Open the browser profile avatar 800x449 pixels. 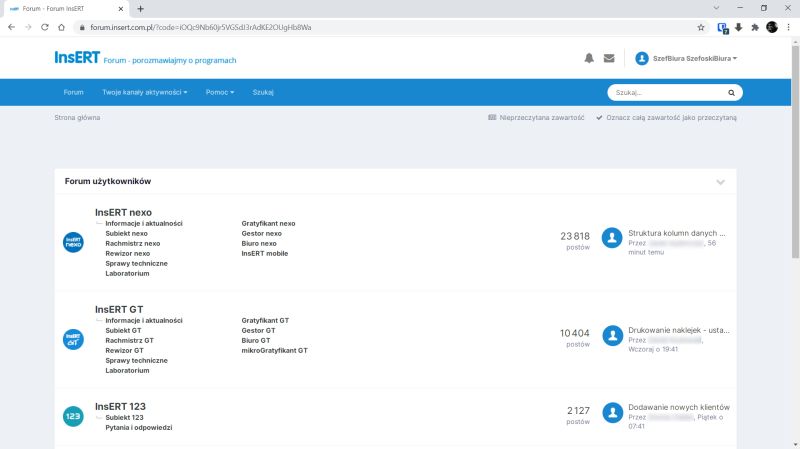(772, 28)
